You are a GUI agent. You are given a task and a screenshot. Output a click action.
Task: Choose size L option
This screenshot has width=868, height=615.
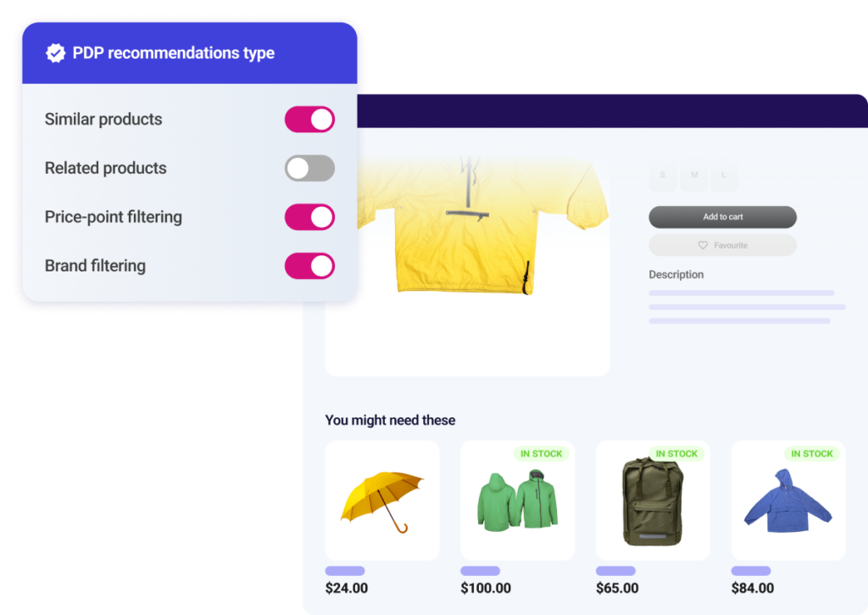point(724,175)
